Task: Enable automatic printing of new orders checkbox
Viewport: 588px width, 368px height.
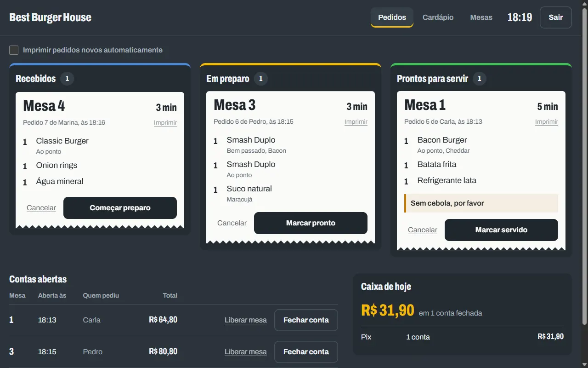Action: point(14,50)
